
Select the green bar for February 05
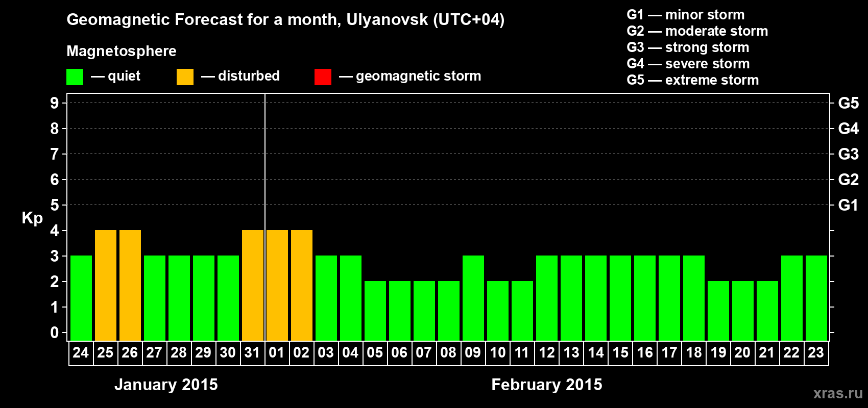[375, 311]
